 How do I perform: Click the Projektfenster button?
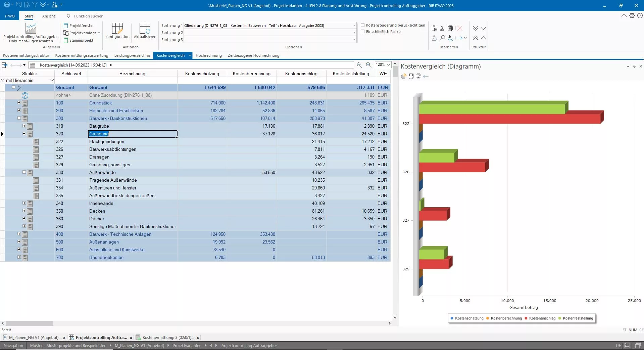pyautogui.click(x=79, y=26)
